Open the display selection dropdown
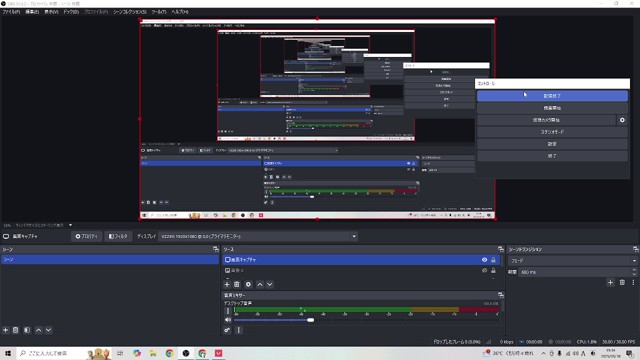Viewport: 640px width, 360px height. pos(258,236)
